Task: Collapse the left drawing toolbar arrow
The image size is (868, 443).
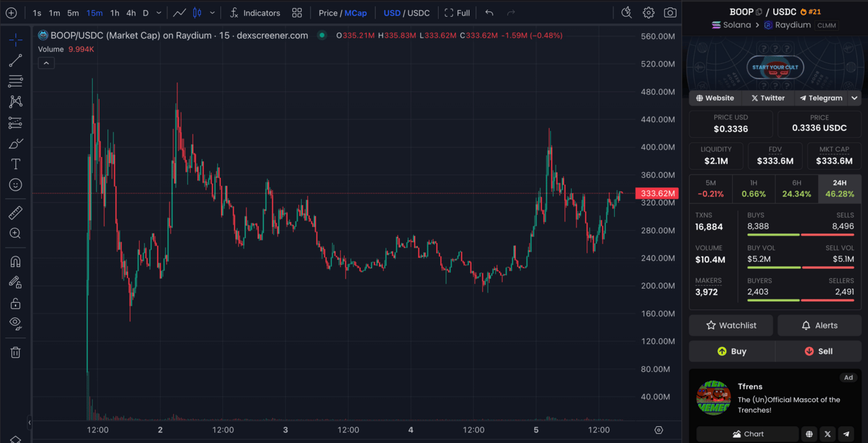Action: point(29,422)
